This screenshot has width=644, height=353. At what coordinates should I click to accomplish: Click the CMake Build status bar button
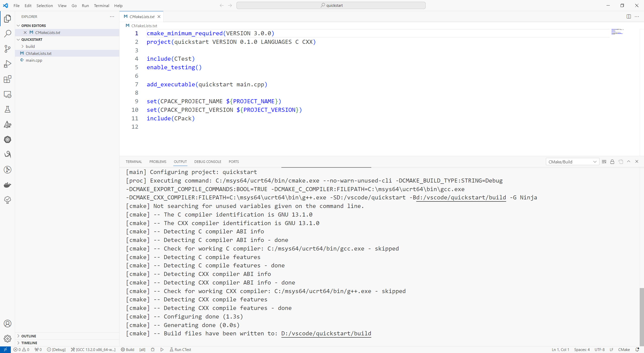coord(128,349)
